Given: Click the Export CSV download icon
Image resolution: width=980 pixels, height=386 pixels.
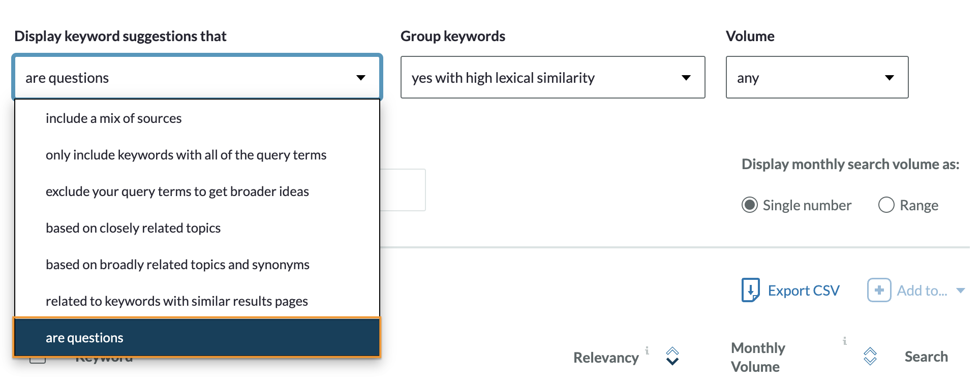Looking at the screenshot, I should click(x=750, y=290).
